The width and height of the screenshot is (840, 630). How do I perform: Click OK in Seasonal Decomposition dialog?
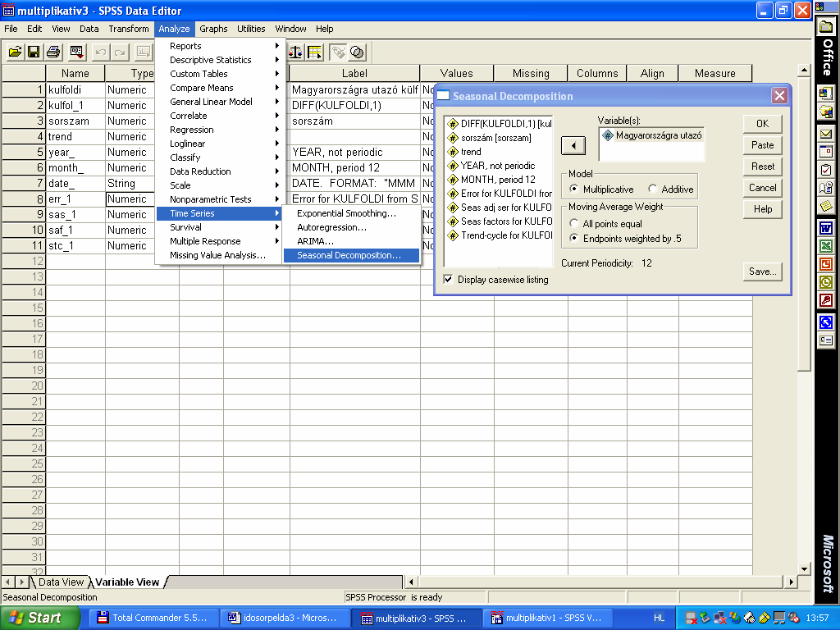tap(762, 124)
